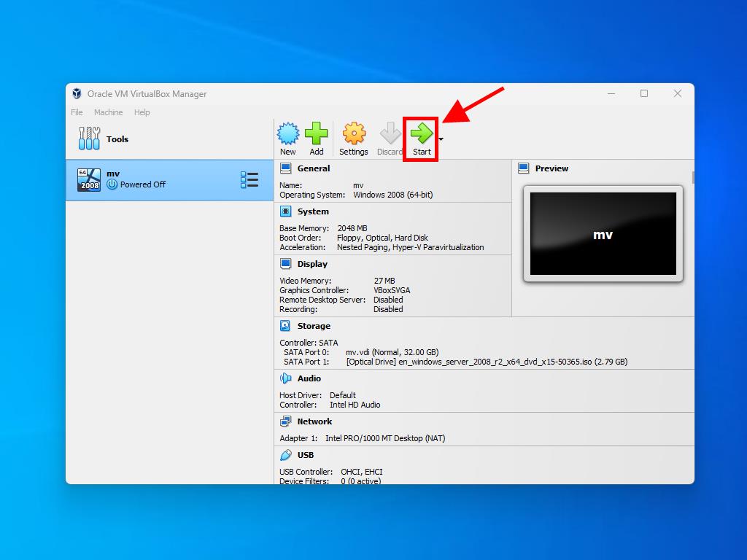Open the General section heading
The image size is (747, 560).
(x=314, y=168)
